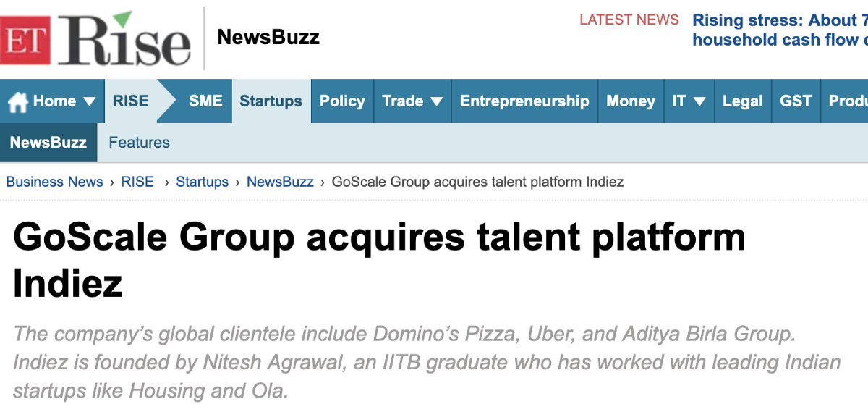Click the Legal nav item
Image resolution: width=868 pixels, height=412 pixels.
[743, 101]
